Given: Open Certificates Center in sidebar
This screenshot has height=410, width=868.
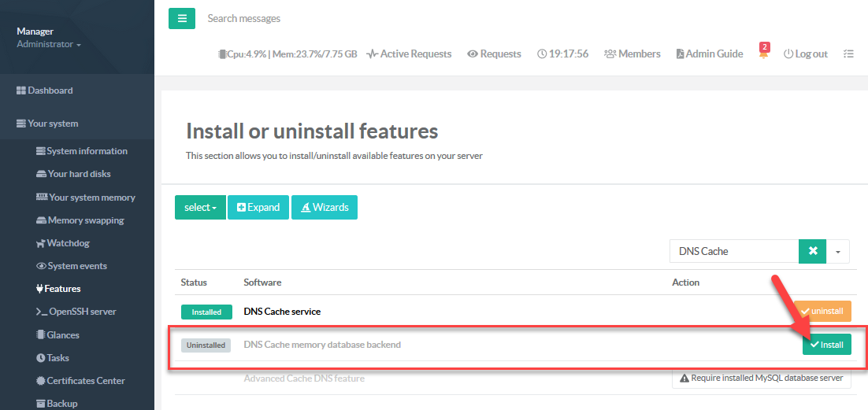Looking at the screenshot, I should click(85, 381).
